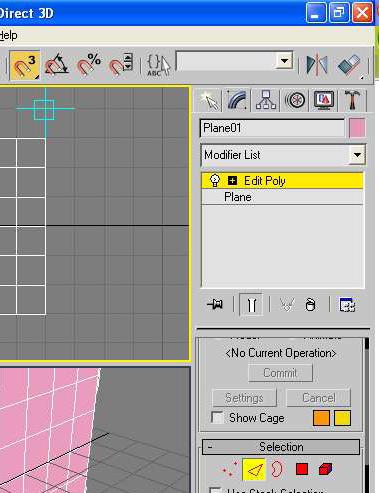Collapse the Selection rollout
Viewport: 379px width, 493px height.
(281, 447)
